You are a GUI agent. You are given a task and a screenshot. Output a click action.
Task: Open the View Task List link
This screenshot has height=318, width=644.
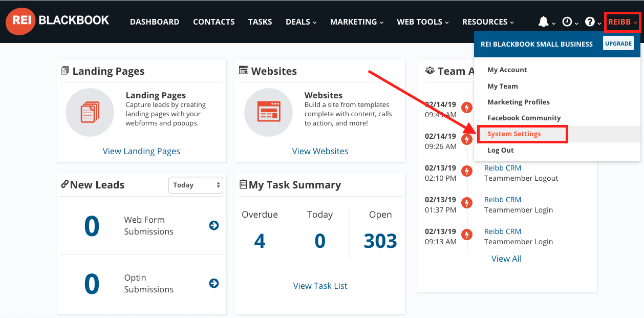click(x=320, y=286)
